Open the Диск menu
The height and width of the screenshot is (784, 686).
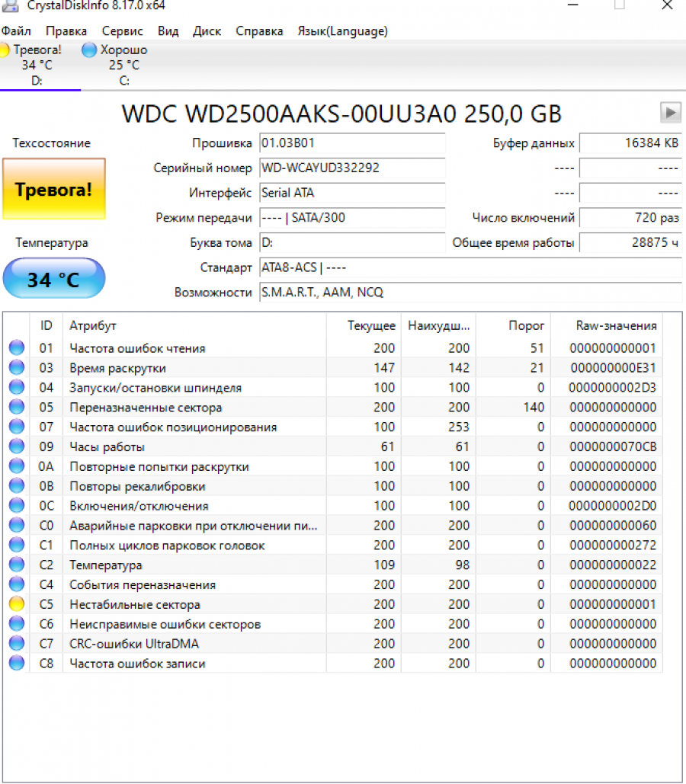(207, 31)
